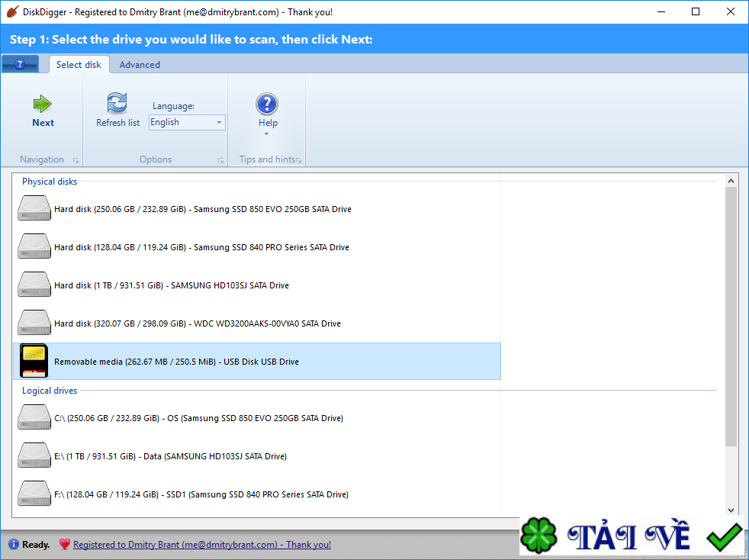Click the Logical drives group header
The height and width of the screenshot is (560, 749).
click(50, 391)
